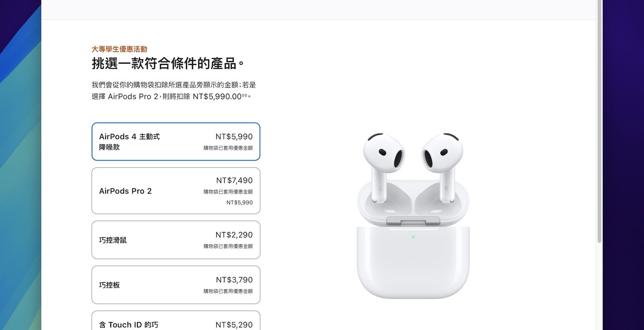Open the ◊◊ footnote after NT$5,990.00

tap(245, 95)
